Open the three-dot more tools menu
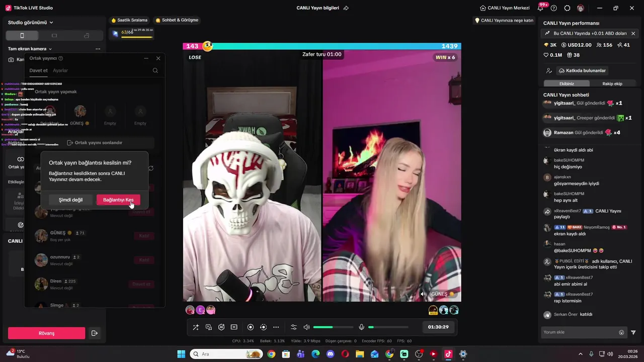This screenshot has width=644, height=362. [276, 327]
